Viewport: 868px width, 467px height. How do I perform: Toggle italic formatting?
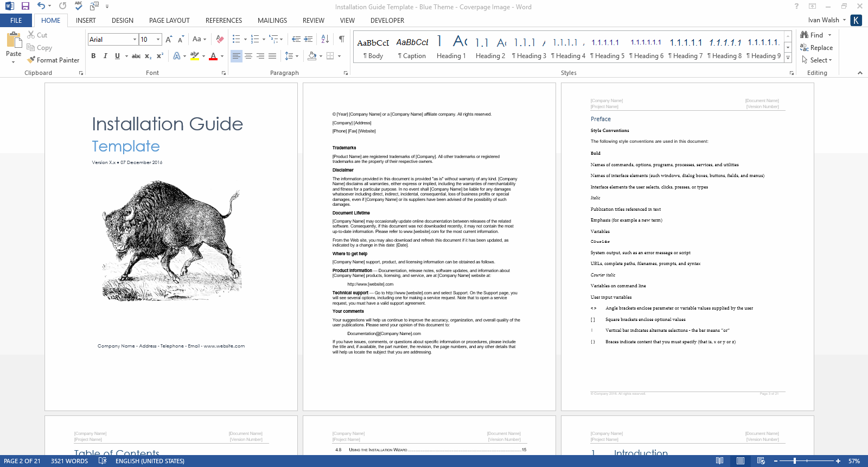click(x=105, y=56)
